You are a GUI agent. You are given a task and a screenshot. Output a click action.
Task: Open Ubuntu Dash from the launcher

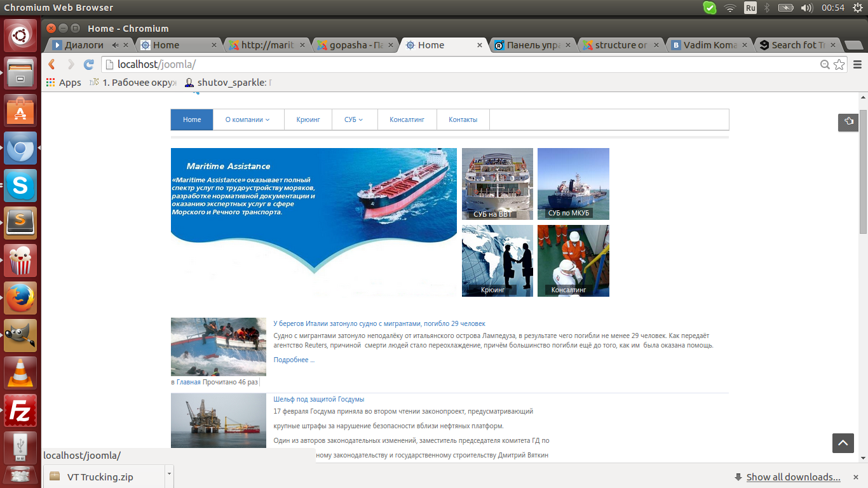click(x=21, y=36)
